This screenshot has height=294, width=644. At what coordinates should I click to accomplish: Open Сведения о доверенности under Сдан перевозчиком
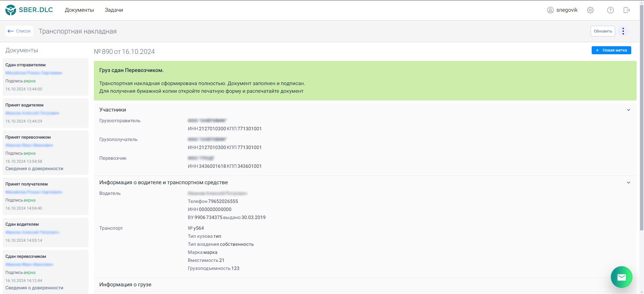click(x=34, y=288)
